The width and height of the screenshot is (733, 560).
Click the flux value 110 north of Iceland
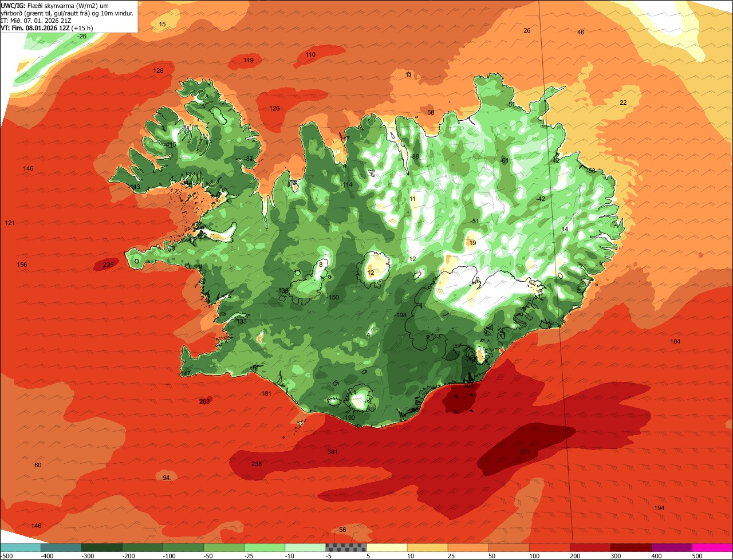(x=310, y=54)
